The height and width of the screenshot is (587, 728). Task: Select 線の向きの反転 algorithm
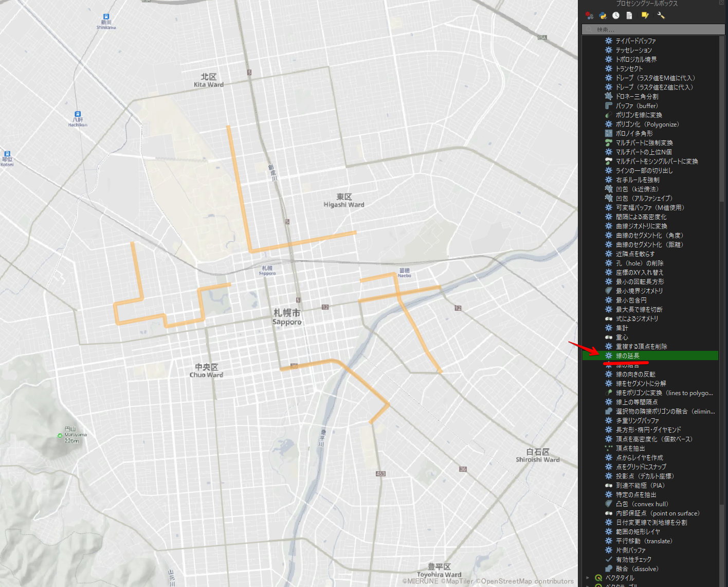(x=636, y=375)
